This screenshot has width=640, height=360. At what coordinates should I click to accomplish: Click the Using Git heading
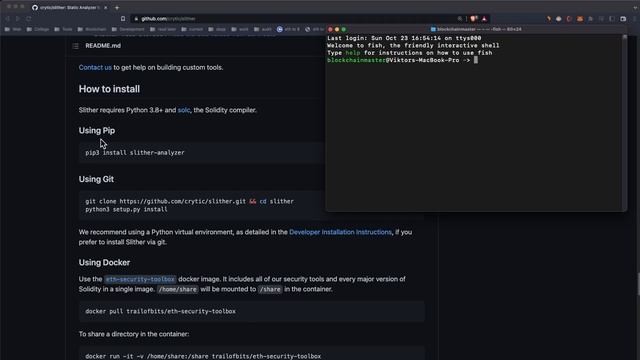(96, 179)
